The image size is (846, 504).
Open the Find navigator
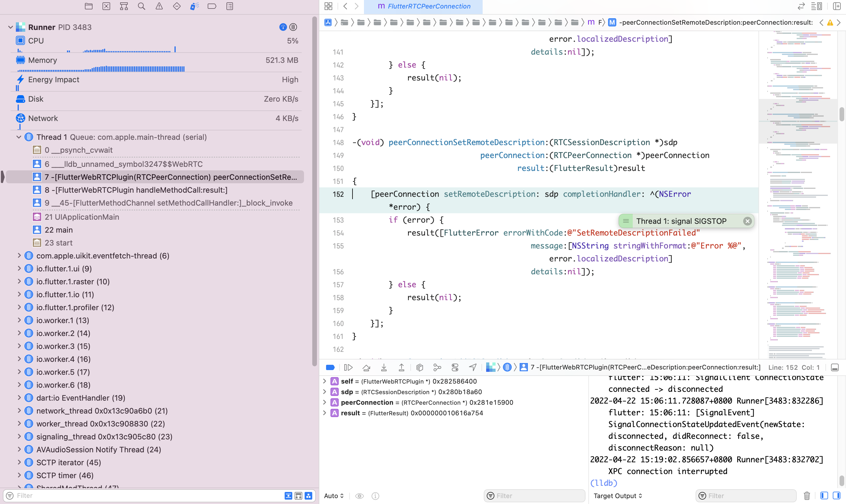click(141, 6)
